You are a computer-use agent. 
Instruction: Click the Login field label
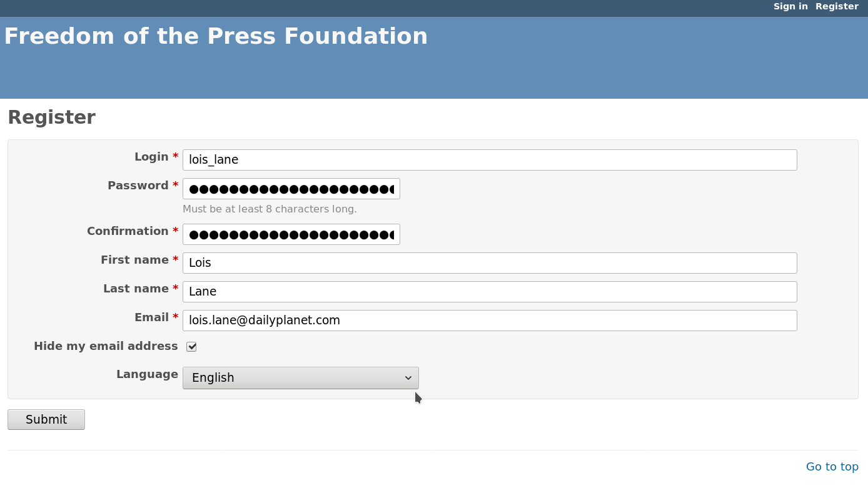151,157
